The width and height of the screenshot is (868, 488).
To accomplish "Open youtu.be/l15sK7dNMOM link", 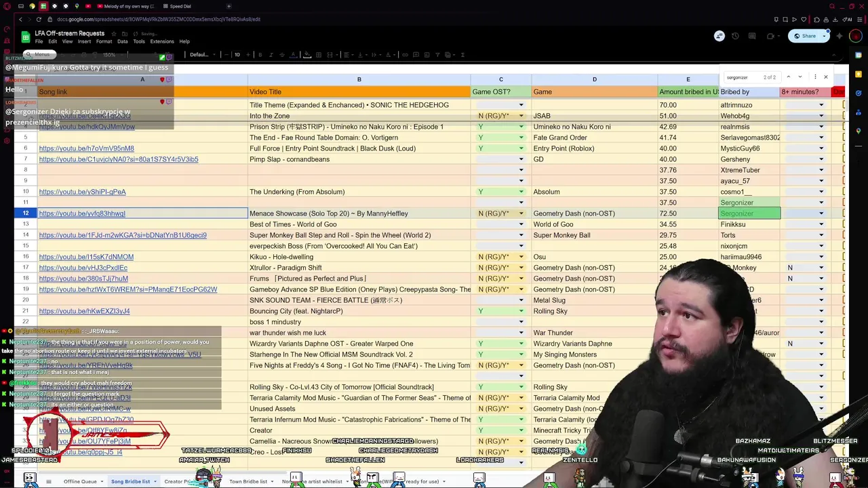I will point(86,257).
